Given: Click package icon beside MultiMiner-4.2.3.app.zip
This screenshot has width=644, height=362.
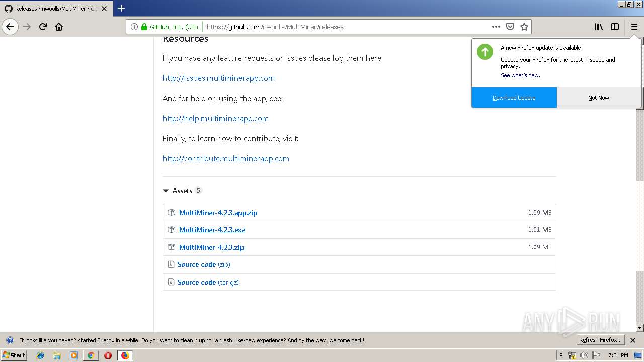Looking at the screenshot, I should coord(171,213).
